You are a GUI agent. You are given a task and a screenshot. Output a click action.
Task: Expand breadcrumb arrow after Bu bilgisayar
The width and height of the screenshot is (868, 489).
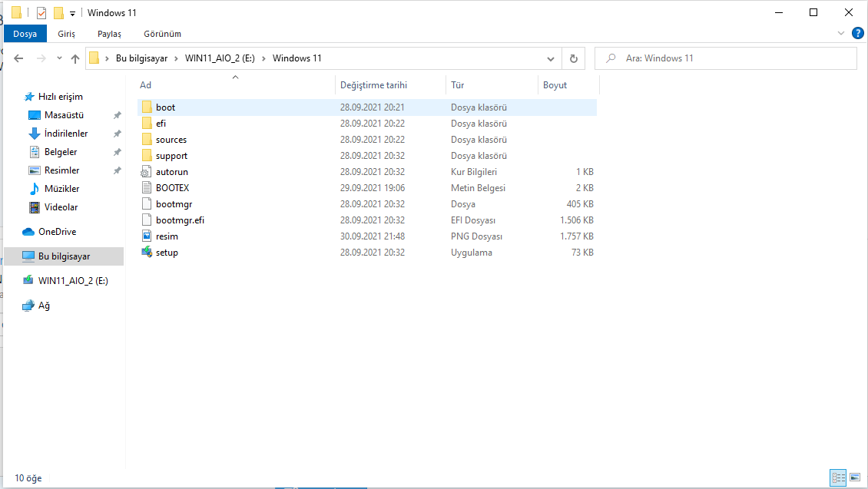pos(176,58)
